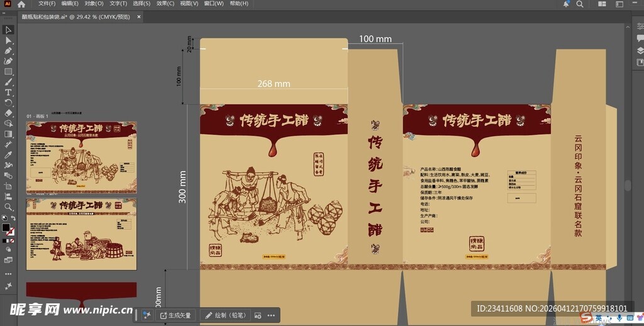Open the Libraries panel icon
The height and width of the screenshot is (326, 644).
(640, 62)
